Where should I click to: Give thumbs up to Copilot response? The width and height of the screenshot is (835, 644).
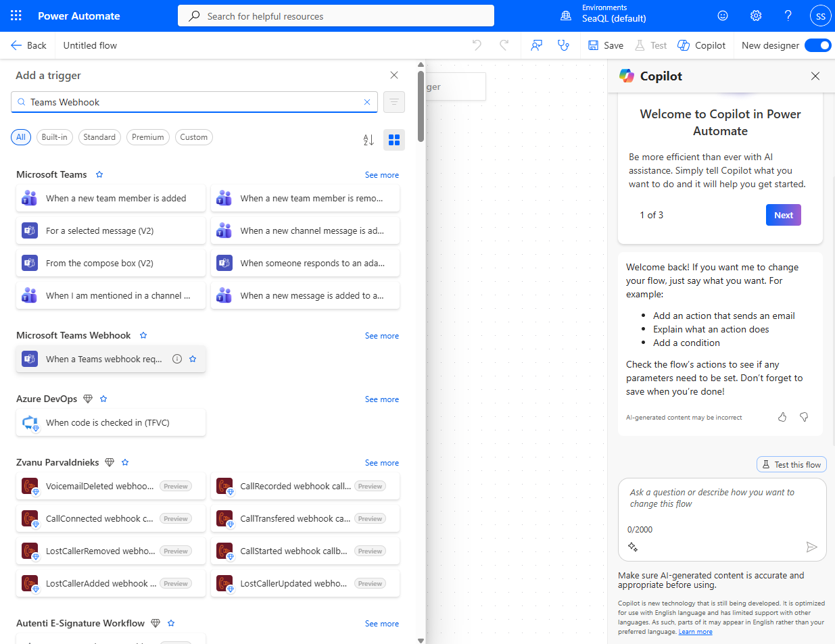(782, 417)
